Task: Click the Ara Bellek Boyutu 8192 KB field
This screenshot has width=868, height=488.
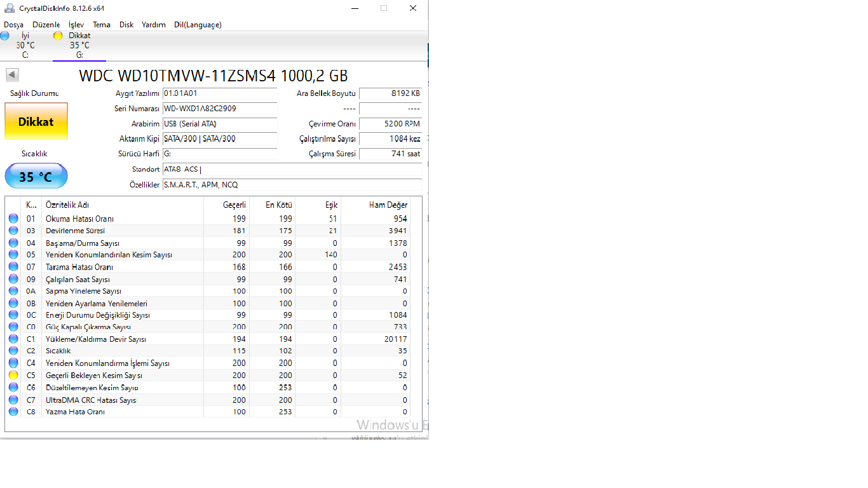Action: coord(391,93)
